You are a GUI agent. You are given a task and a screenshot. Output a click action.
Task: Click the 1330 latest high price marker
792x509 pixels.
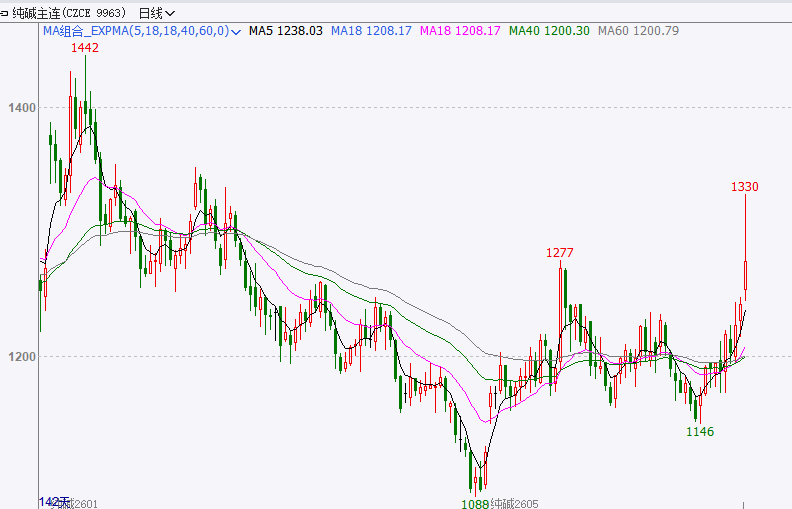coord(745,186)
